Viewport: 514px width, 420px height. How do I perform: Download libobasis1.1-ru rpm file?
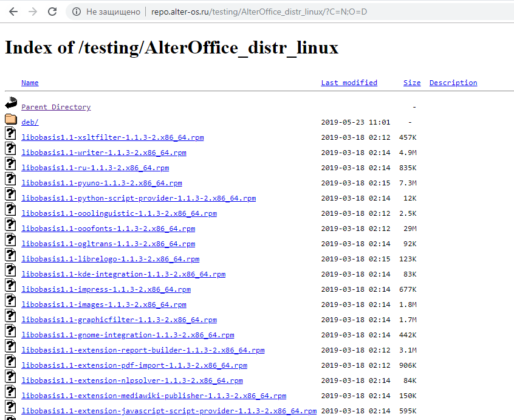95,168
